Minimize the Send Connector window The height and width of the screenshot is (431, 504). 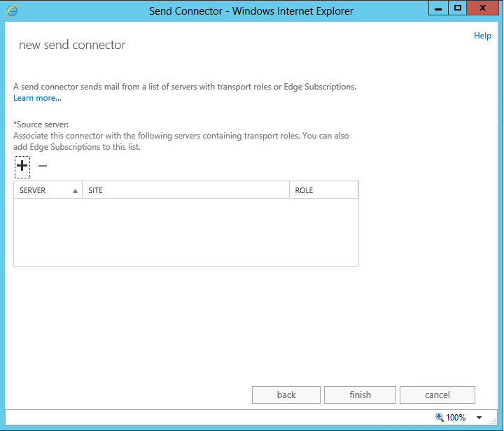[438, 8]
